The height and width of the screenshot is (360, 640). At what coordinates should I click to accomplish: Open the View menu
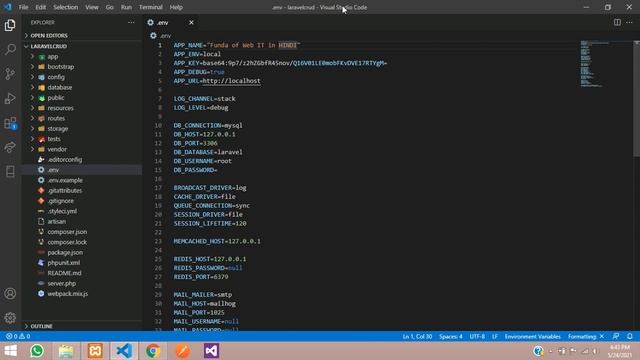click(92, 7)
